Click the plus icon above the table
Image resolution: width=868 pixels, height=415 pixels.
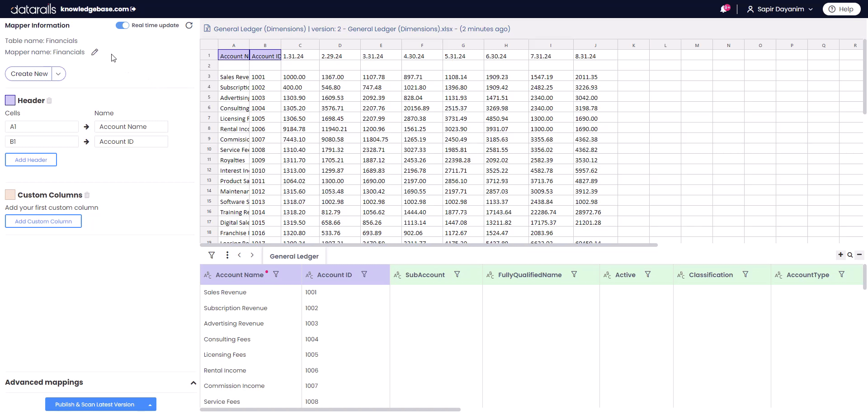click(x=840, y=255)
